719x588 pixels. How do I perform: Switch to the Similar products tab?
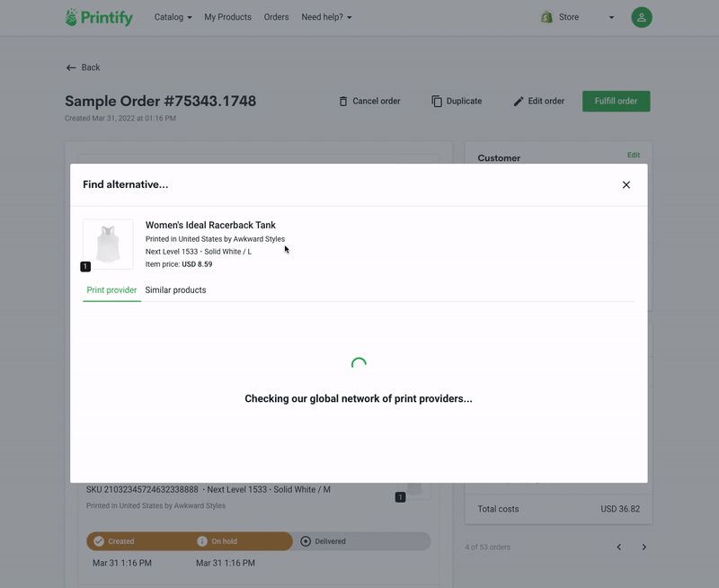(x=175, y=290)
